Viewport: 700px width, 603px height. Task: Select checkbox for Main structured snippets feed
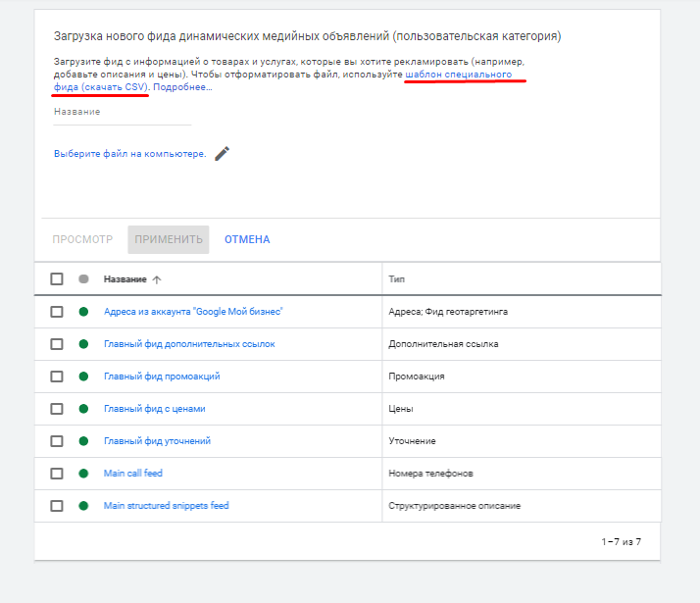[x=57, y=506]
